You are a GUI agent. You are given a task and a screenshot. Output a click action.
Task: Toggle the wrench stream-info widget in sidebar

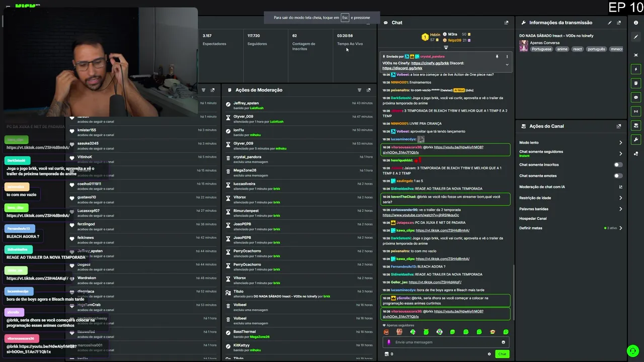636,139
